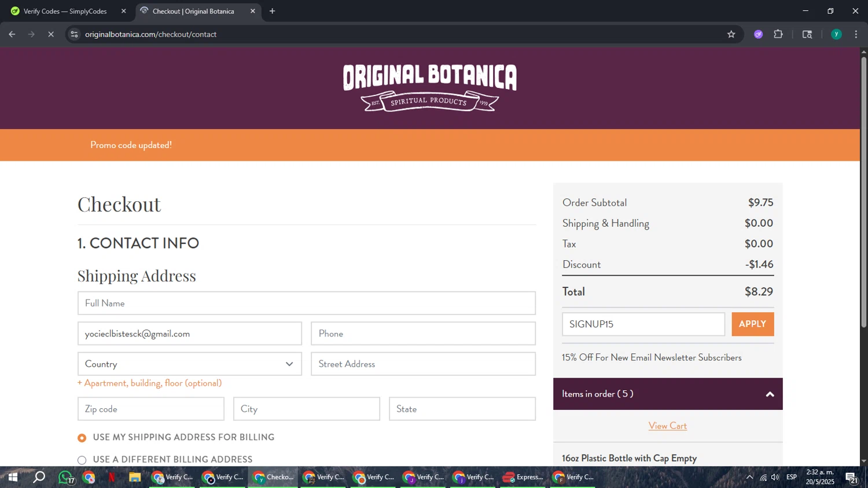Click the $8.29 total amount

click(x=759, y=291)
